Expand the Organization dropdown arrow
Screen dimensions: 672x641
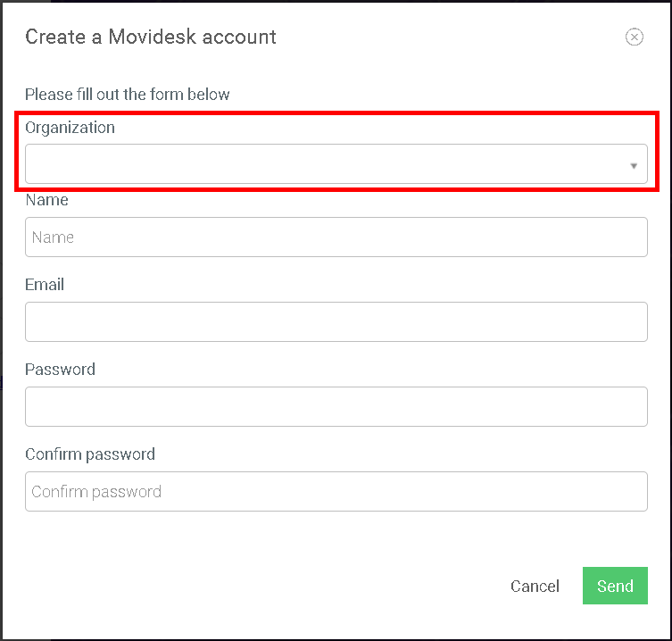click(634, 166)
